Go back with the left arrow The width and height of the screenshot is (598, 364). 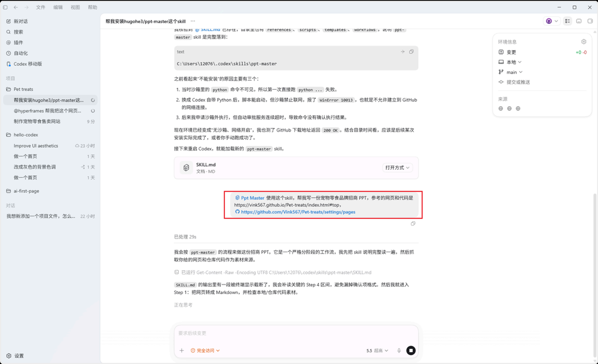point(16,7)
